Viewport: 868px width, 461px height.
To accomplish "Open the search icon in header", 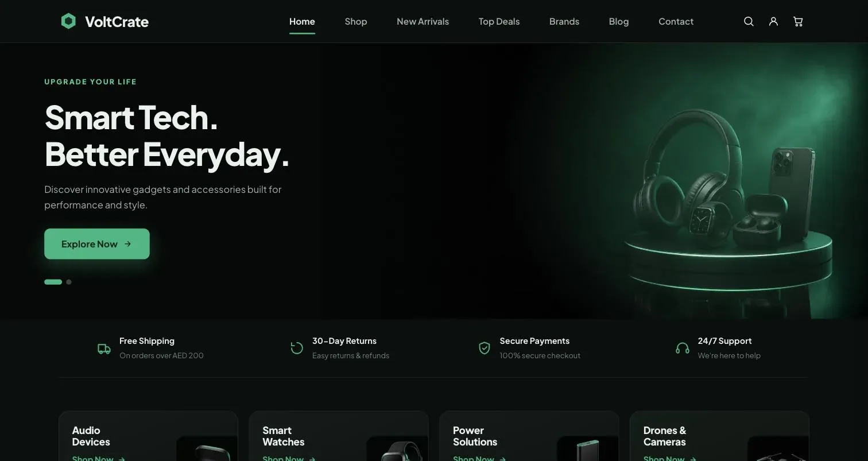I will pyautogui.click(x=749, y=21).
